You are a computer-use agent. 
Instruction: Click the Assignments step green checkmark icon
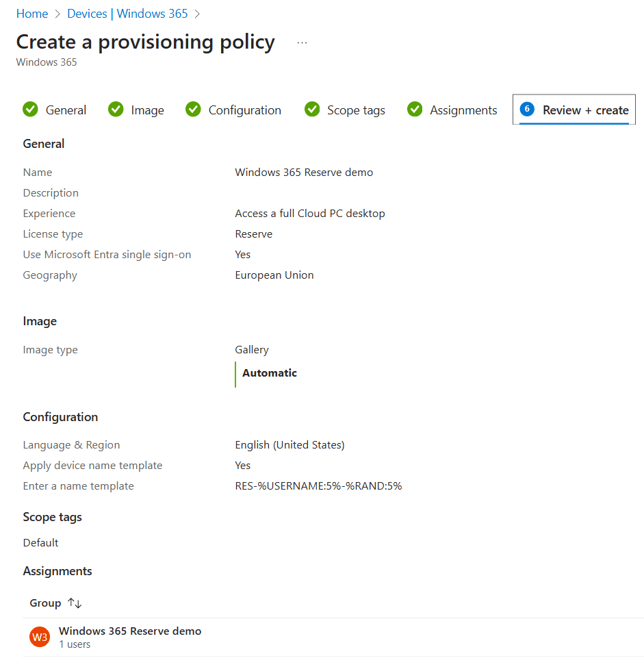pyautogui.click(x=415, y=110)
